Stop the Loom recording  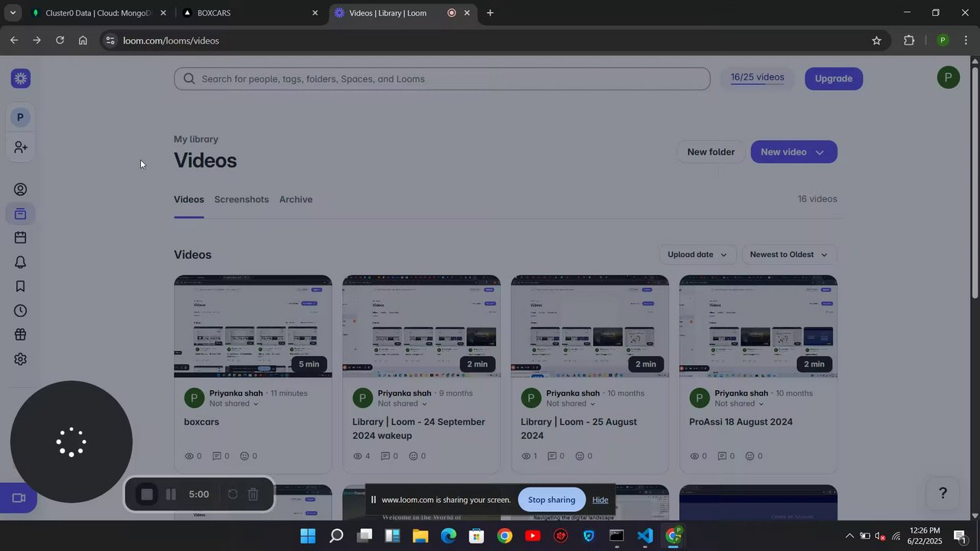(x=147, y=494)
